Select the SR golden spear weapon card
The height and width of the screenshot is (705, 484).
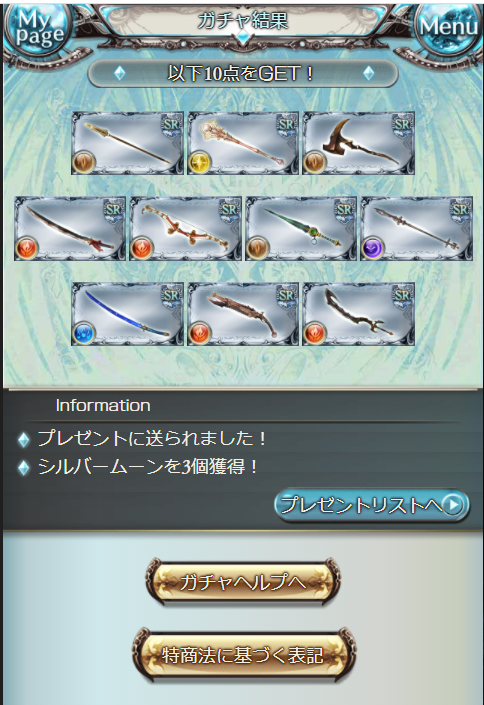click(128, 143)
